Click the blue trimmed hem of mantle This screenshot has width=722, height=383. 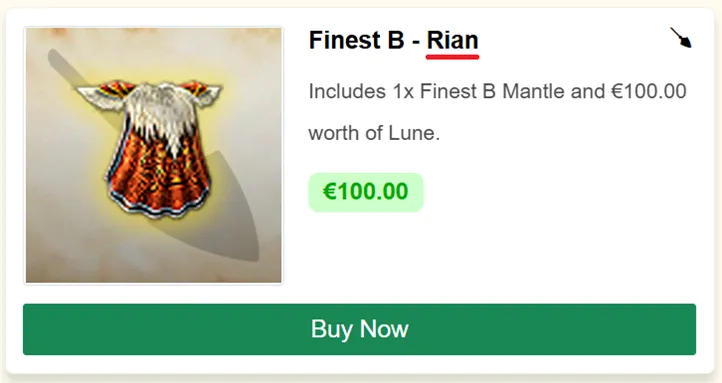(157, 208)
